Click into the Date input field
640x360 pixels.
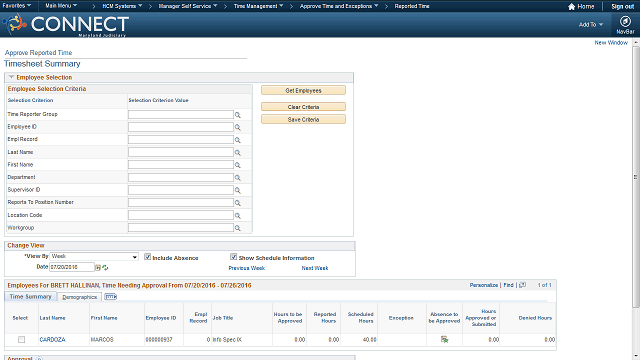[x=72, y=267]
